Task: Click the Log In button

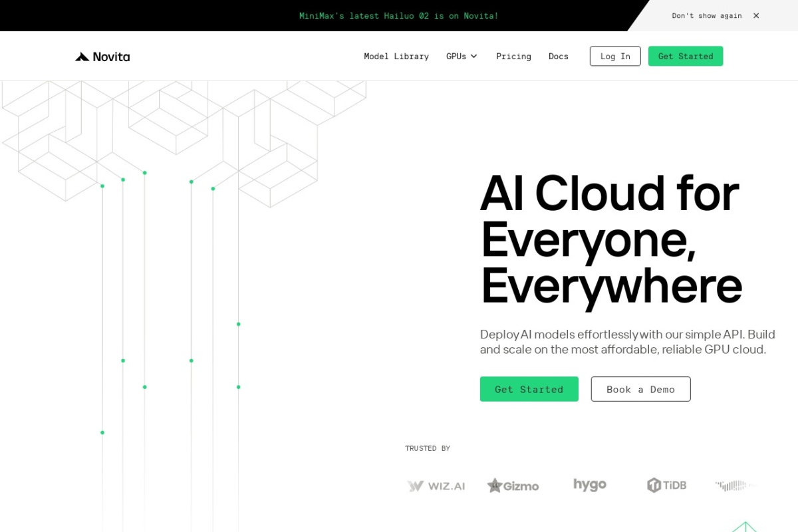Action: (x=614, y=56)
